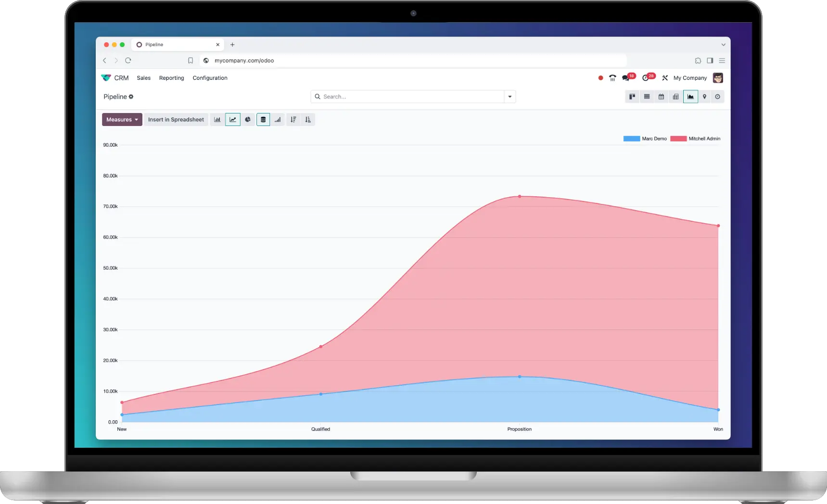Open the Reporting menu
Screen dimensions: 827x504
(171, 78)
